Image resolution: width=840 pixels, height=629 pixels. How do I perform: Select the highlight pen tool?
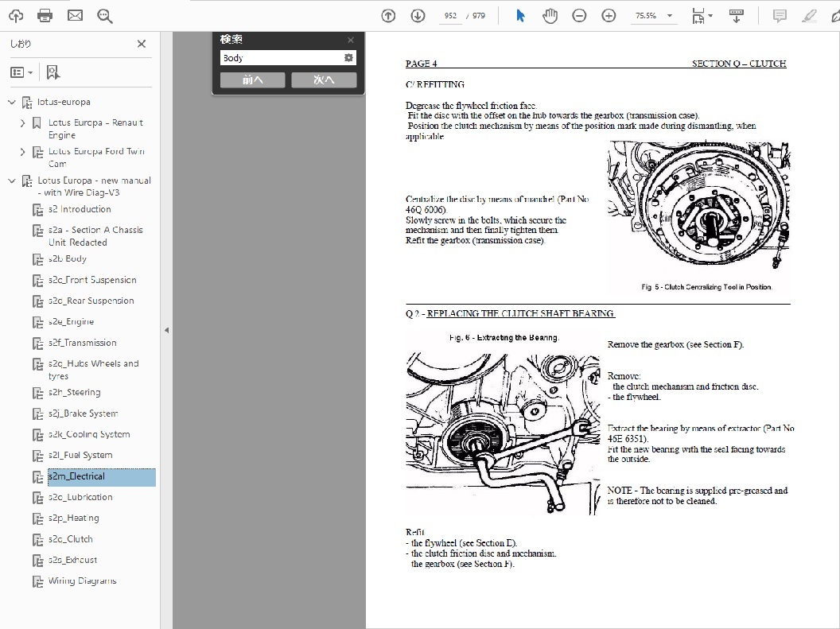(x=809, y=16)
